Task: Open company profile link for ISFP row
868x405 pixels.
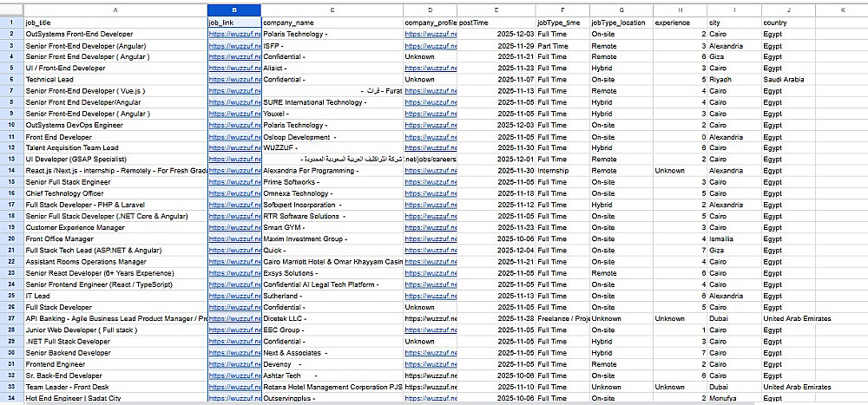Action: coord(431,46)
